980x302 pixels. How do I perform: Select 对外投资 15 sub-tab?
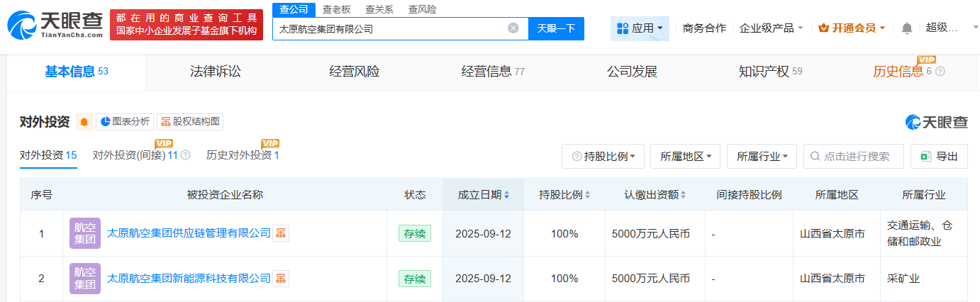(48, 155)
